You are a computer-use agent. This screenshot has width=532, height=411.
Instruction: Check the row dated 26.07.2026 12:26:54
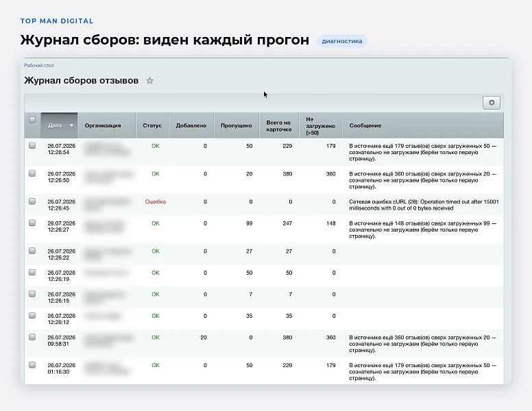click(32, 145)
